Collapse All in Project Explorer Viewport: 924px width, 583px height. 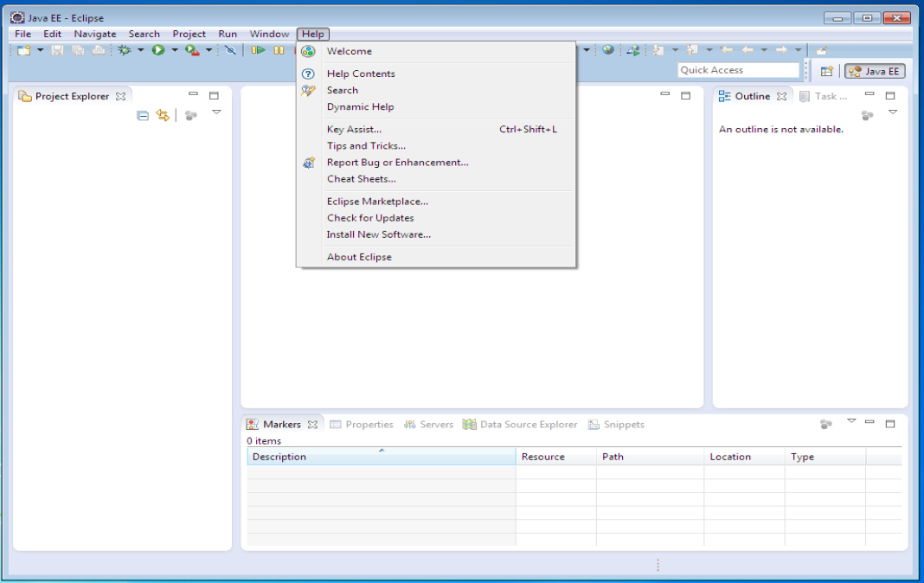tap(143, 115)
